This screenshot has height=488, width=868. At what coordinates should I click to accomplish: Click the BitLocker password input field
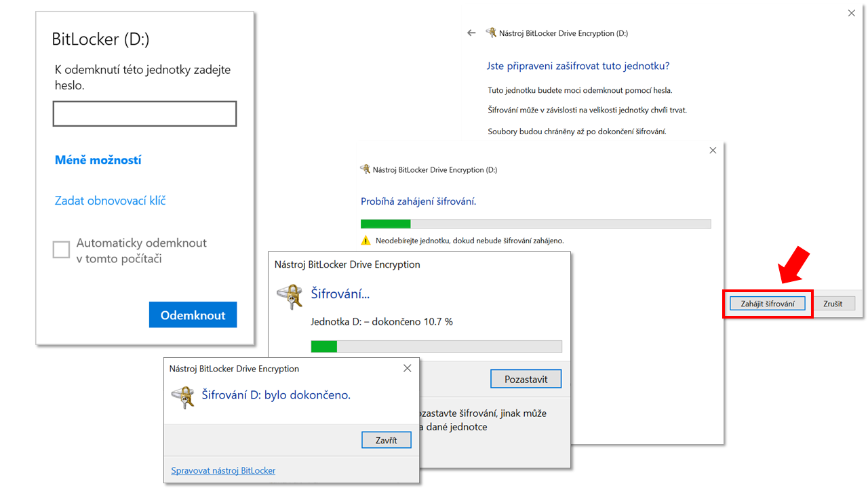(x=144, y=113)
